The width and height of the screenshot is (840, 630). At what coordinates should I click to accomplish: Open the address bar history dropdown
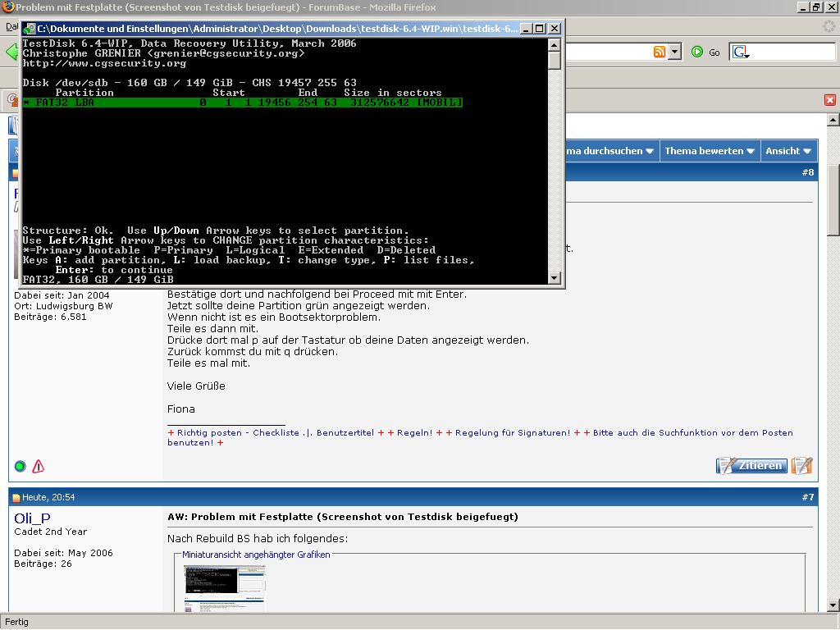coord(675,52)
